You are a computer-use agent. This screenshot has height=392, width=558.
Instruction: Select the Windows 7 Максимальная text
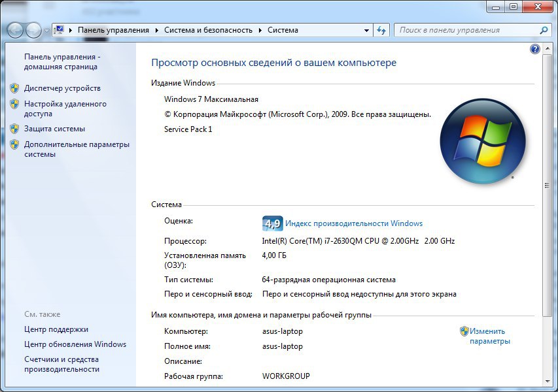pos(211,99)
